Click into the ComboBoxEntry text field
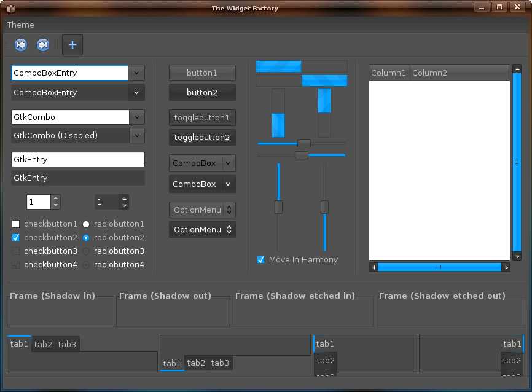 coord(70,73)
